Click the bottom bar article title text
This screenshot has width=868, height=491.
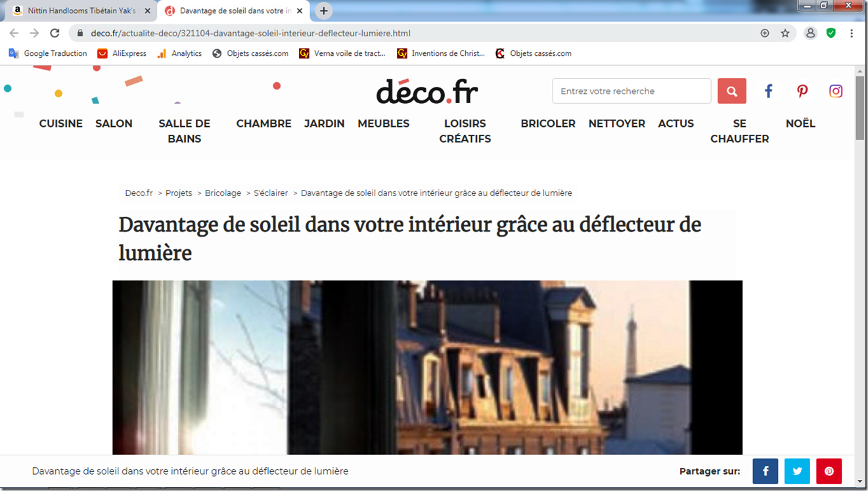[x=190, y=471]
